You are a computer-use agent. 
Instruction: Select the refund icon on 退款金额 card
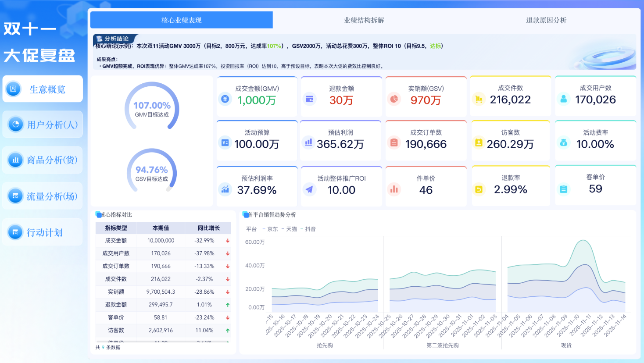310,100
